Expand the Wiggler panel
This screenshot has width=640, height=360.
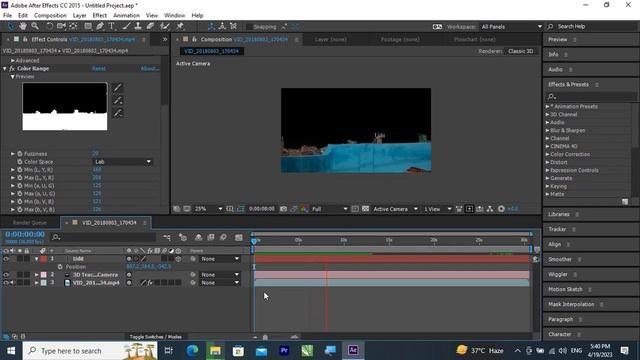(x=558, y=274)
